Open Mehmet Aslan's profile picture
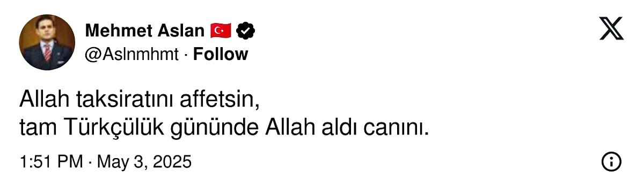The height and width of the screenshot is (194, 644). click(47, 42)
